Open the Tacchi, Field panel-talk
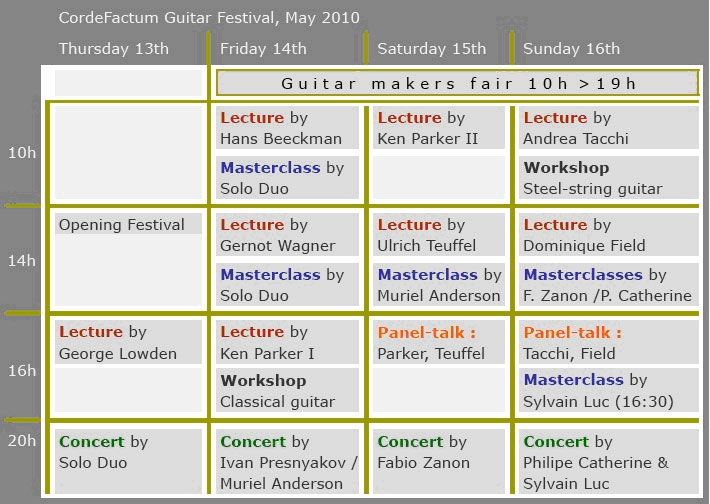Image resolution: width=710 pixels, height=504 pixels. (608, 342)
